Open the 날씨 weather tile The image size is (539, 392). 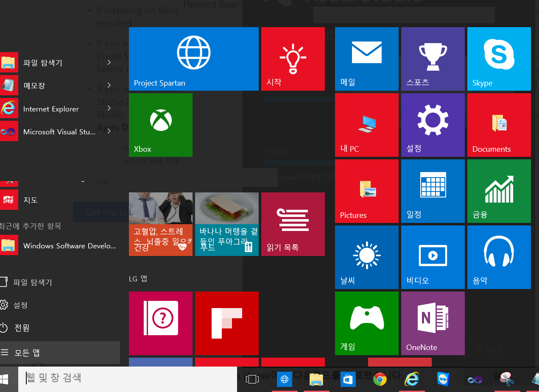coord(367,257)
